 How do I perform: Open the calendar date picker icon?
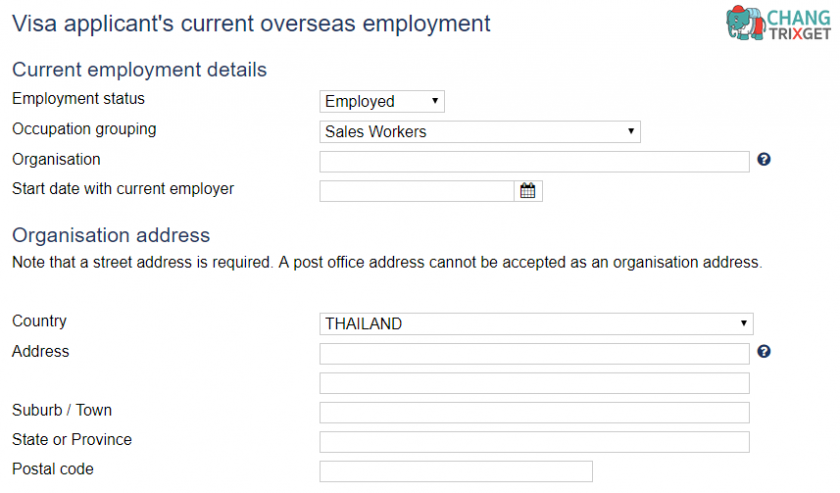[x=528, y=191]
